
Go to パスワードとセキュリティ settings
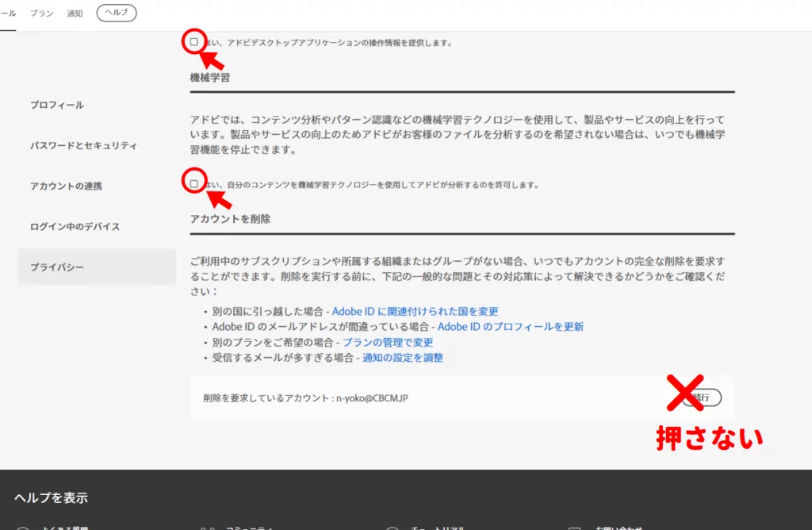(x=83, y=146)
